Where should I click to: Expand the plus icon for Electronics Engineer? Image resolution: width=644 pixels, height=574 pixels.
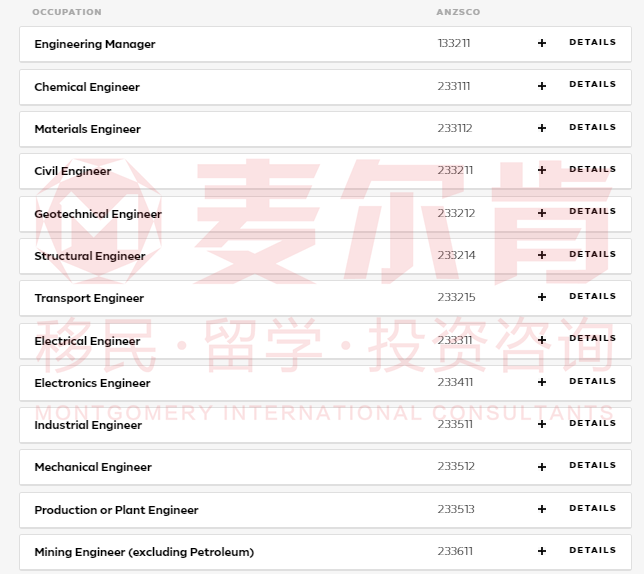tap(542, 382)
